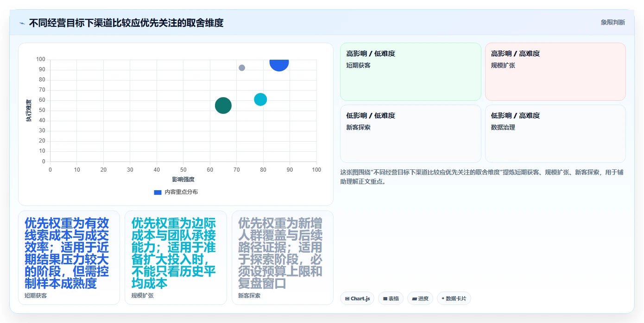Click the cyan 规模扩张 data card text
The width and height of the screenshot is (644, 323).
tap(174, 253)
